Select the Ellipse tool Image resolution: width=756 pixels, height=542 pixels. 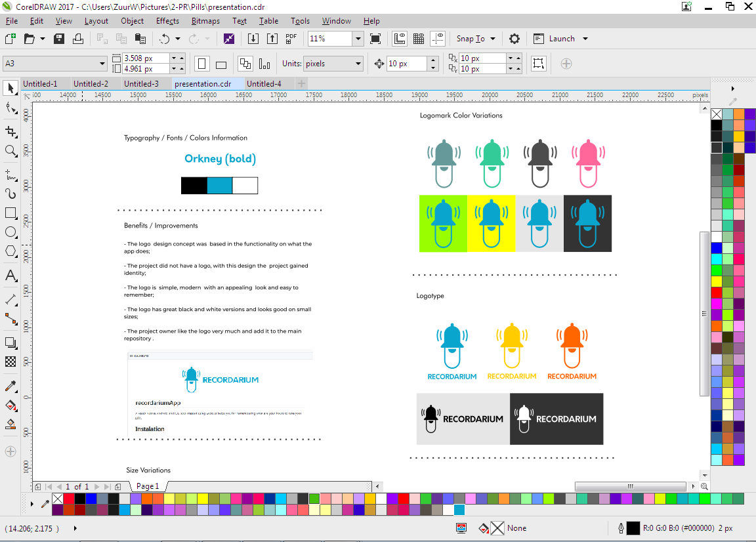point(10,232)
